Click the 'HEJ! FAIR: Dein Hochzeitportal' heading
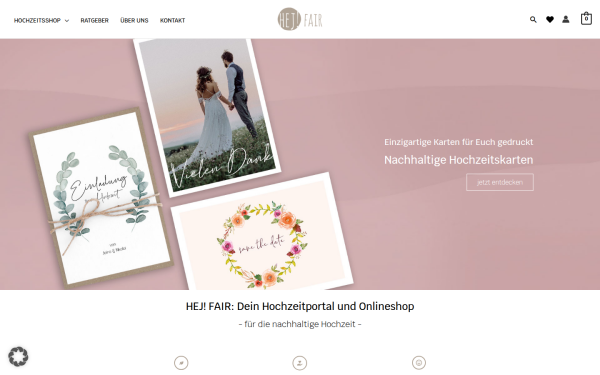Screen dimensions: 600x375 [x=300, y=306]
